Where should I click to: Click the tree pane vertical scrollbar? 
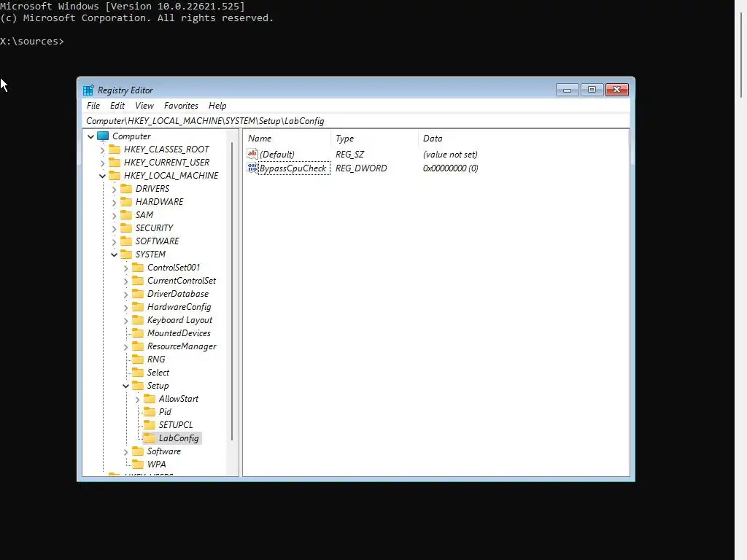point(232,292)
